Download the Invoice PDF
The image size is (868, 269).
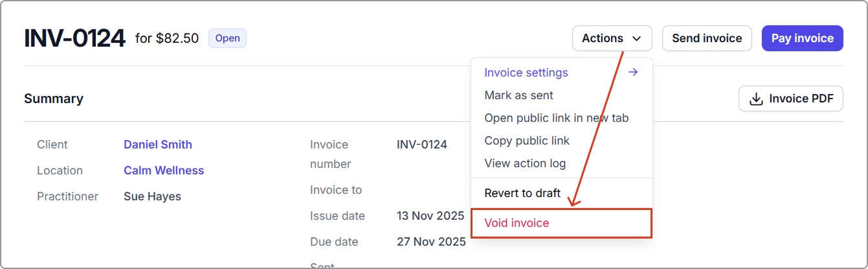coord(790,99)
